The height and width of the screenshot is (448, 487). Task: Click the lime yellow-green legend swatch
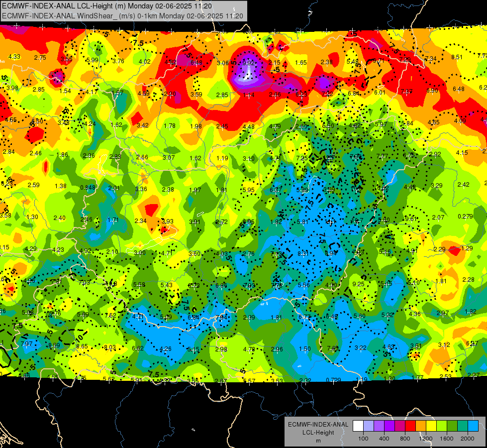pos(442,426)
